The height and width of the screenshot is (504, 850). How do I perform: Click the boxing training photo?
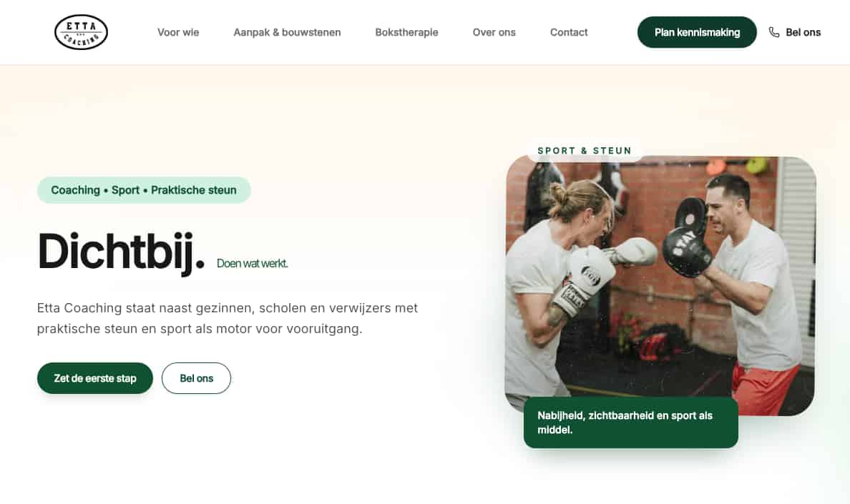(660, 286)
